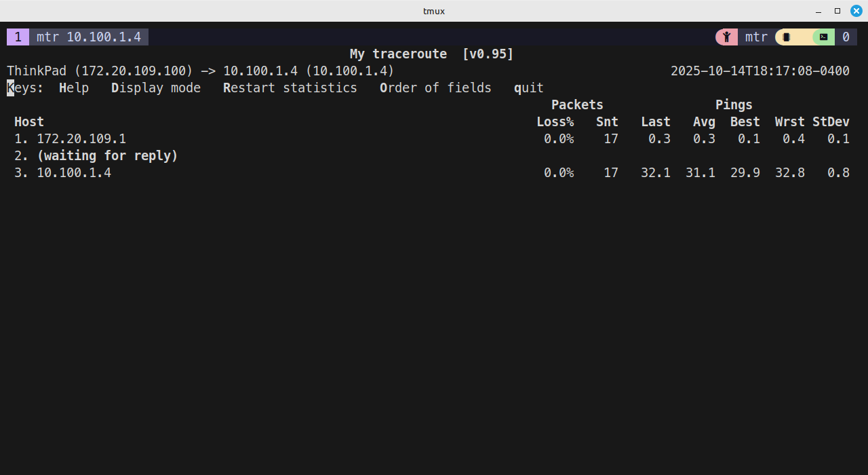Click the 'mtr' process label in status bar
Viewport: 868px width, 475px height.
tap(756, 37)
